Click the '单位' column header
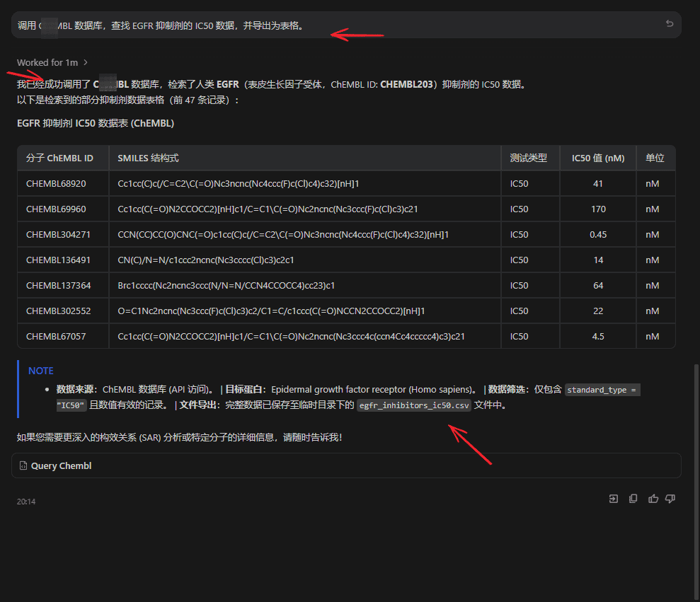Image resolution: width=700 pixels, height=602 pixels. 655,158
